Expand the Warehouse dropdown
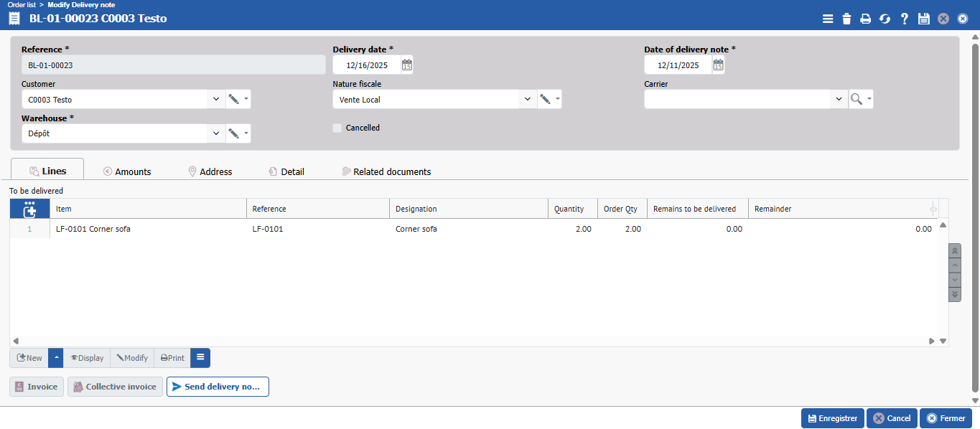The width and height of the screenshot is (980, 429). (216, 133)
